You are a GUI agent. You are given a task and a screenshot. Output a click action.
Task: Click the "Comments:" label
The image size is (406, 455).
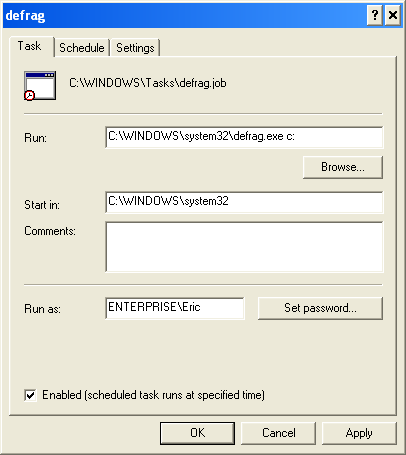coord(50,231)
